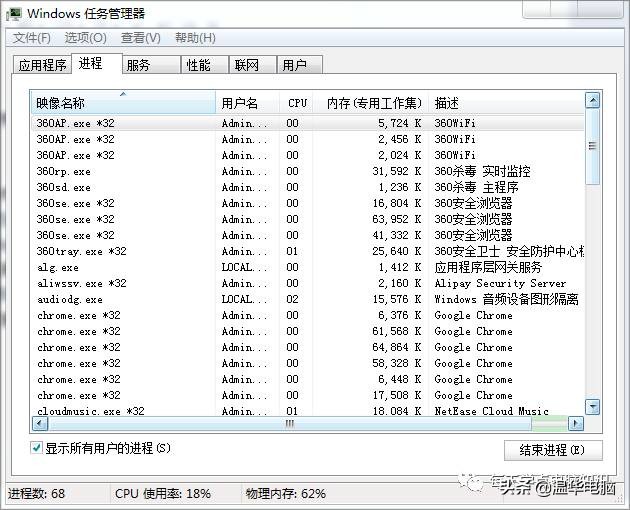Click the horizontal scrollbar right arrow
The height and width of the screenshot is (510, 630).
(576, 423)
